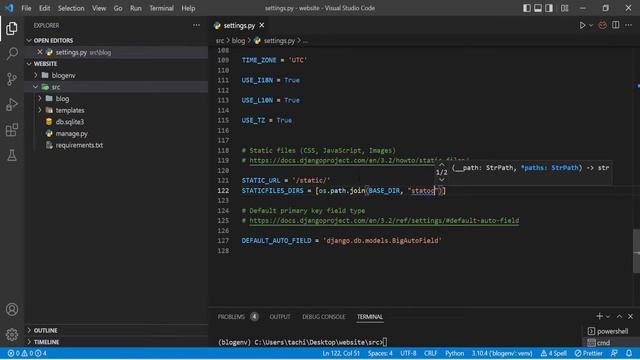Maximize the panel with up chevron
640x360 pixels.
[619, 316]
